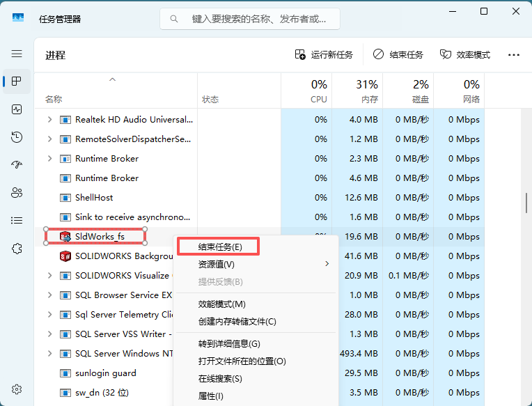Image resolution: width=532 pixels, height=406 pixels.
Task: Sort by the 状态 column header
Action: tap(240, 91)
